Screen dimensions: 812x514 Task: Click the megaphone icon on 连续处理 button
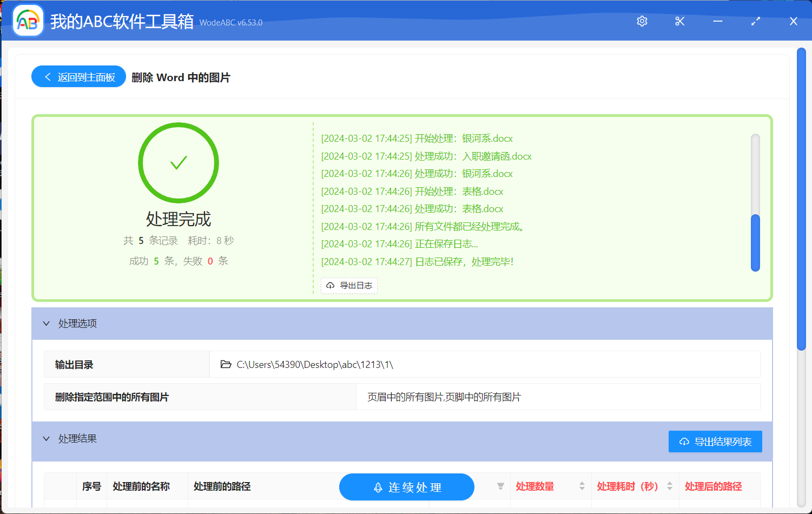377,487
